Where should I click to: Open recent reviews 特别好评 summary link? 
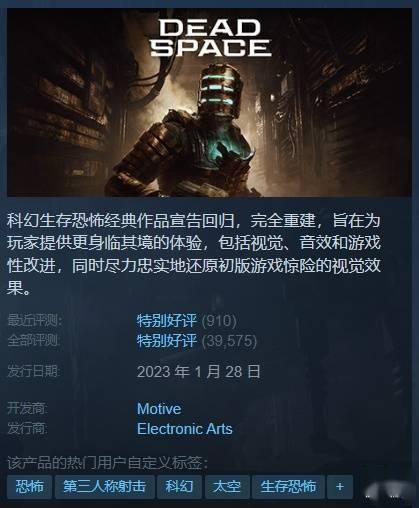(167, 321)
